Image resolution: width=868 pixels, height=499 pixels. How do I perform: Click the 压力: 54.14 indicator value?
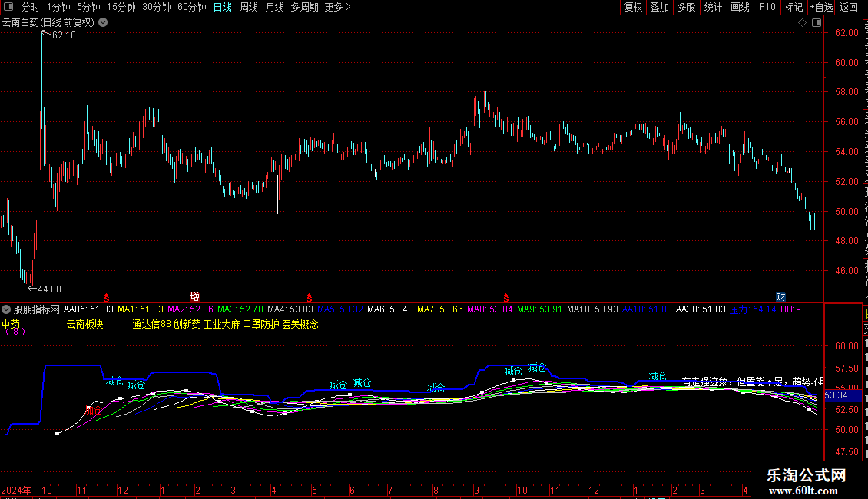[753, 310]
